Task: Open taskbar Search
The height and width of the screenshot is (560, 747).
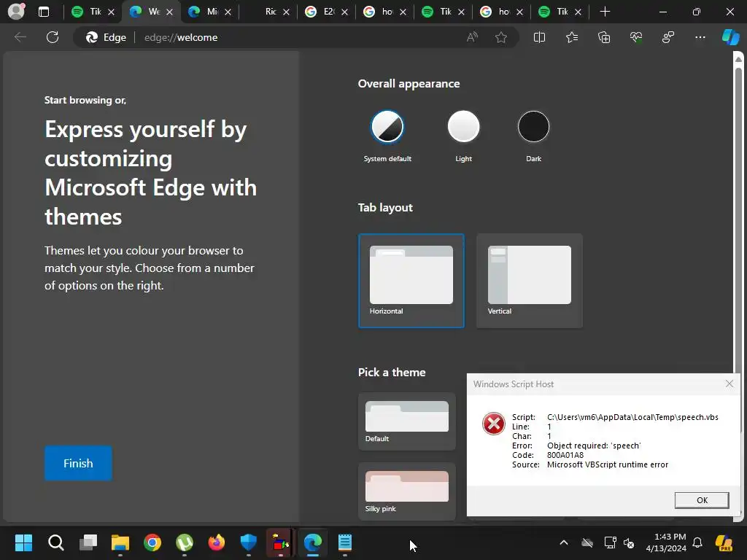Action: [55, 542]
